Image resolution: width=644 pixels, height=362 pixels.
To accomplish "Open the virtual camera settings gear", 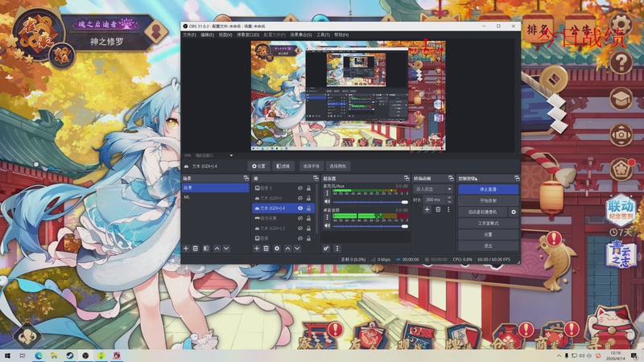I will (x=514, y=212).
